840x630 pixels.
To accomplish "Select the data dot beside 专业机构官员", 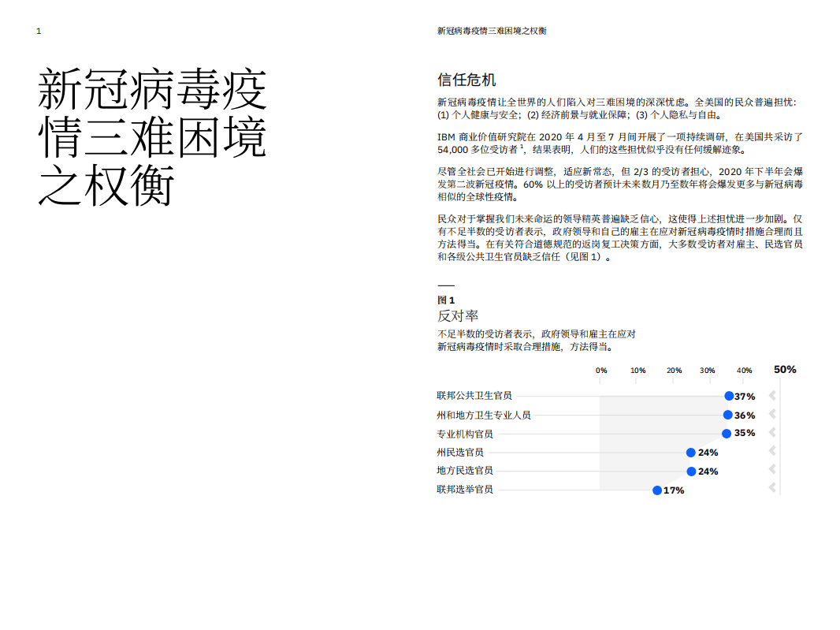I will click(x=726, y=433).
